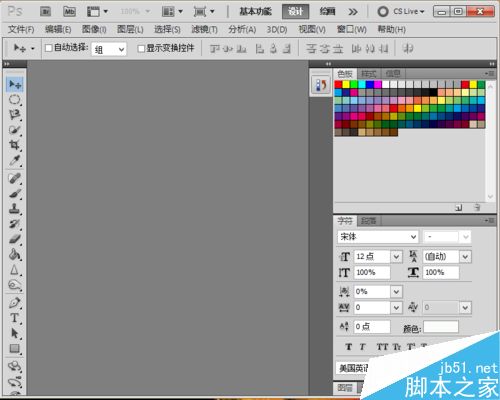Select the Path Selection arrow tool
Screen dimensions: 500x400
pyautogui.click(x=15, y=333)
